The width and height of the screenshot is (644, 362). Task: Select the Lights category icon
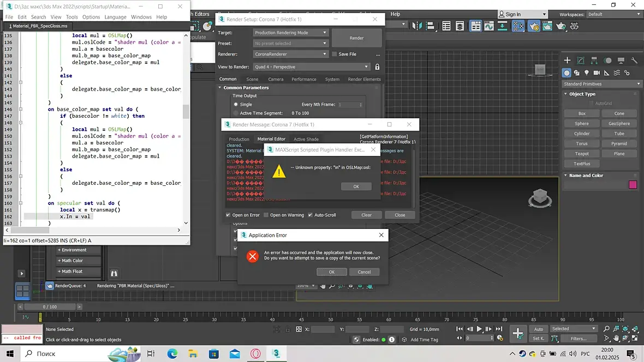(x=587, y=73)
